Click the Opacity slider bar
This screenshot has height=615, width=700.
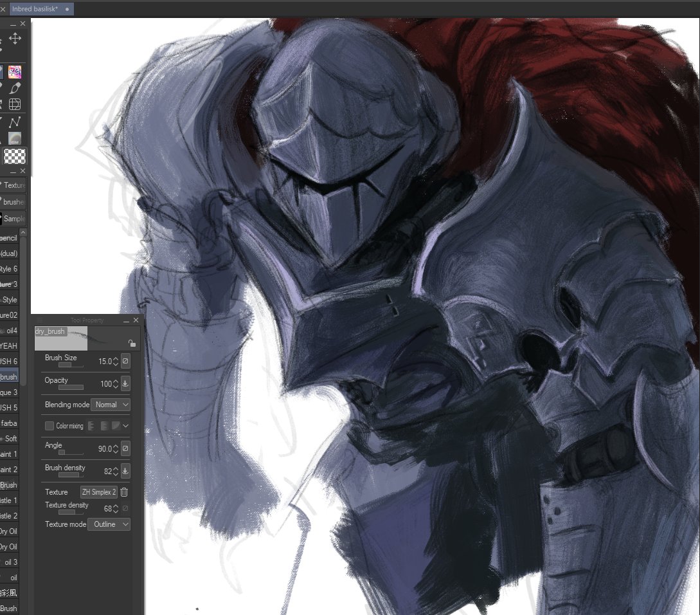pyautogui.click(x=71, y=387)
